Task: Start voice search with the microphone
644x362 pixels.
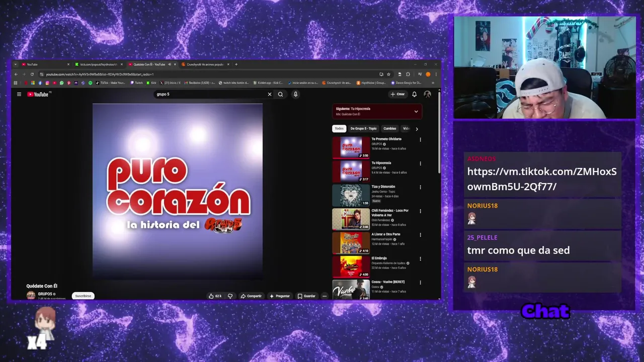Action: tap(295, 94)
